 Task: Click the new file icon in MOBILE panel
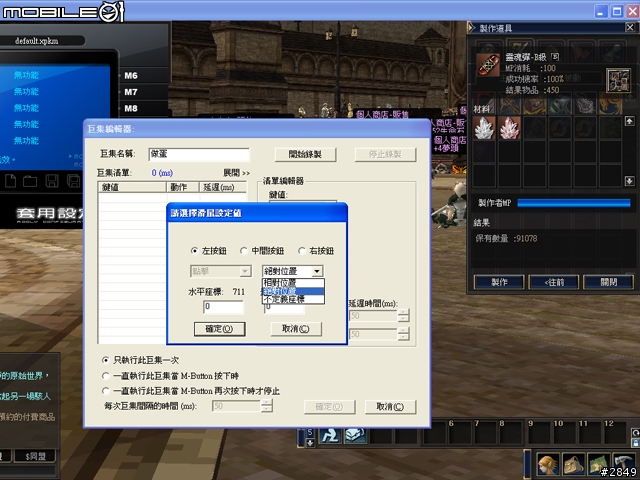(x=11, y=181)
